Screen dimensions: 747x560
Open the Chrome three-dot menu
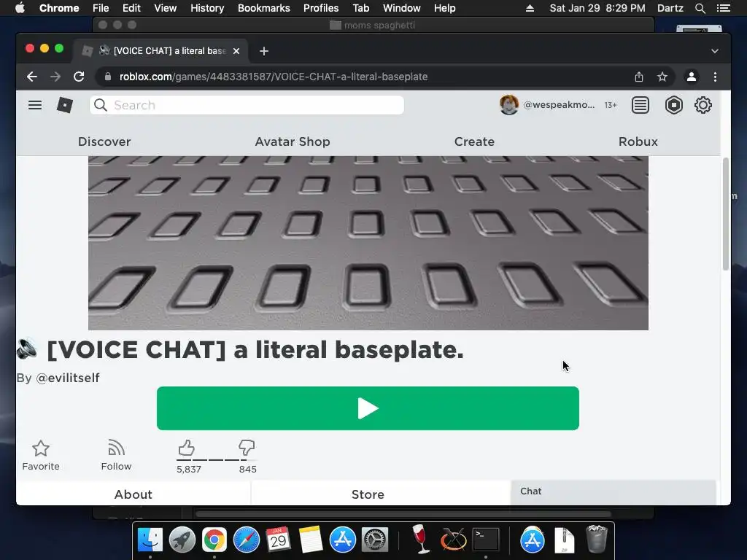pyautogui.click(x=715, y=77)
